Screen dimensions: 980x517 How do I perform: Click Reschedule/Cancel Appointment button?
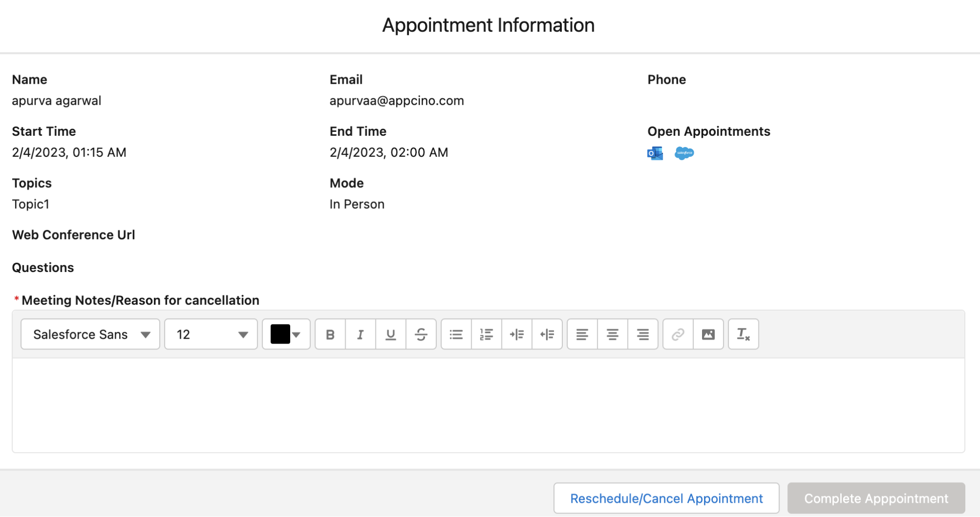[x=666, y=498]
